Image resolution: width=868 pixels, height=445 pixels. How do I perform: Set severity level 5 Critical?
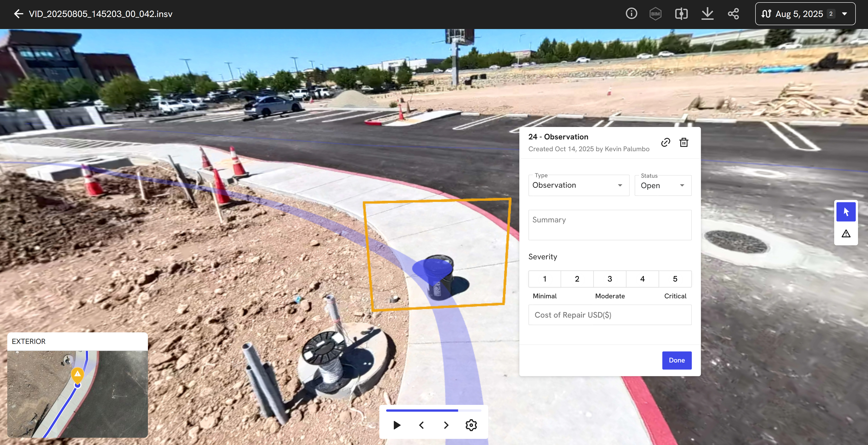coord(675,279)
